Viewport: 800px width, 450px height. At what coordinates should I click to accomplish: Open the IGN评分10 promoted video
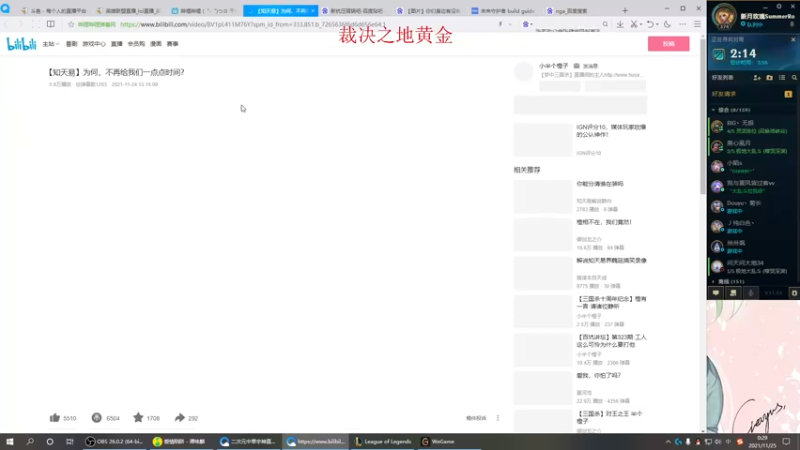(611, 131)
